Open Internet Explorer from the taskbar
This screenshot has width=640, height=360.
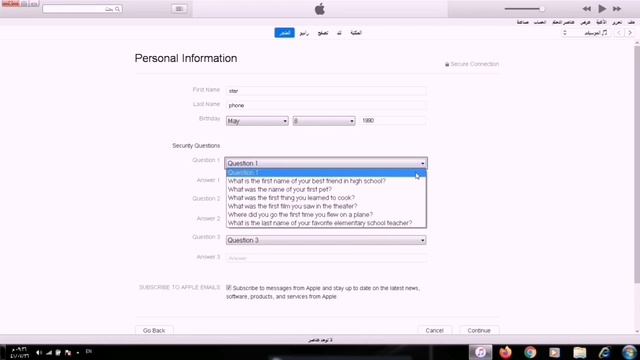tap(604, 352)
